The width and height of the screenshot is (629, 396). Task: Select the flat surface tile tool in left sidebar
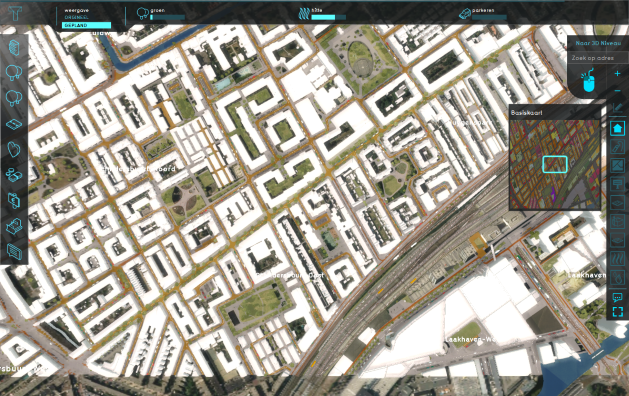14,124
